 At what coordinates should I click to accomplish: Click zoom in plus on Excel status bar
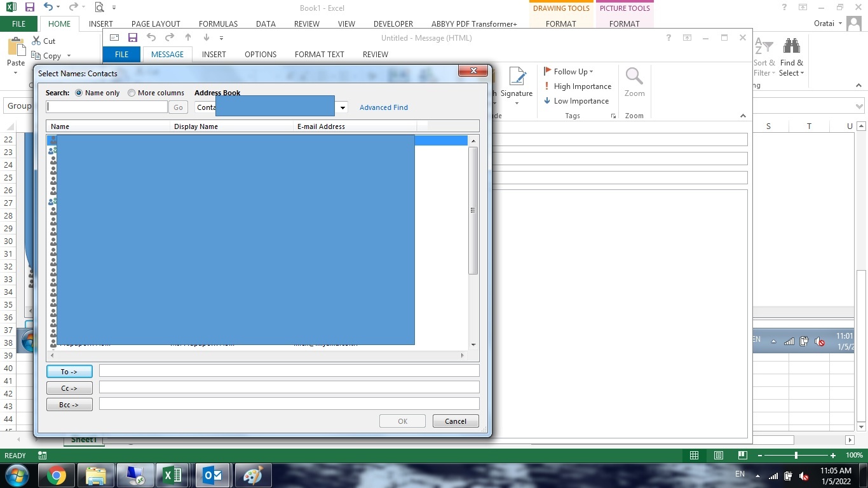coord(833,455)
